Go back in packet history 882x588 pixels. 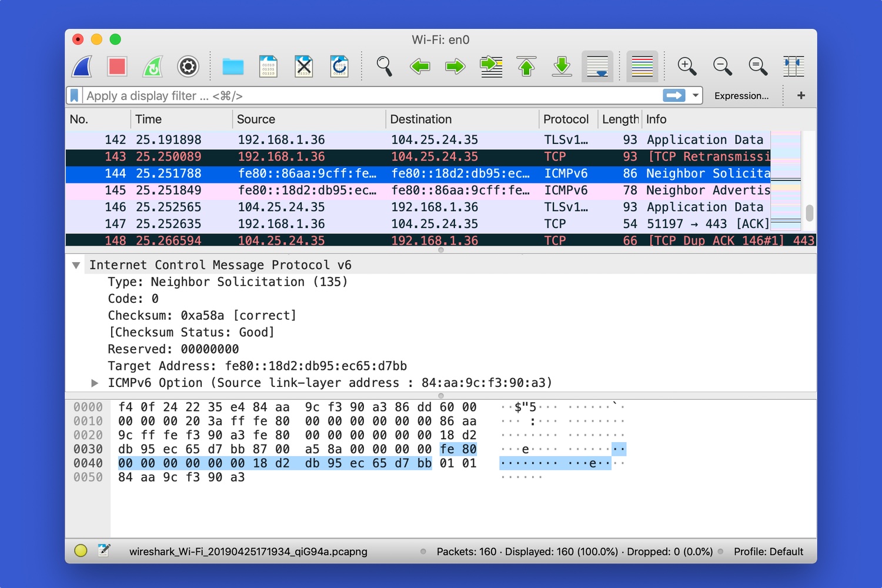coord(420,66)
